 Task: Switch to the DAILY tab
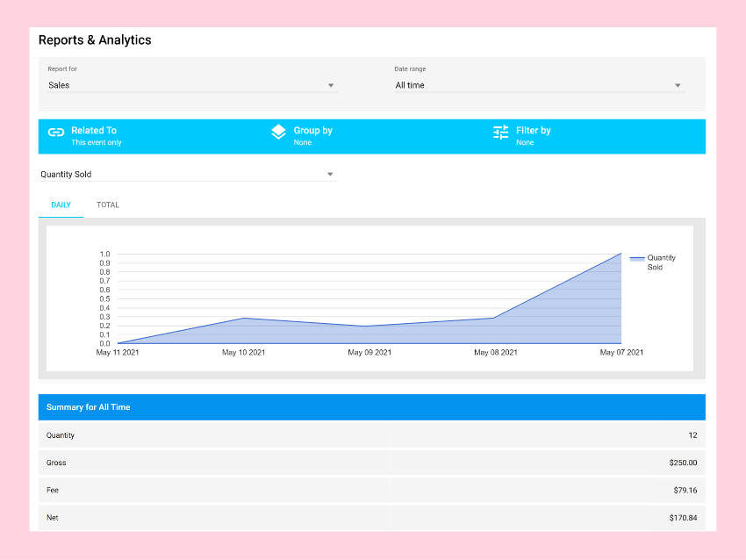61,205
